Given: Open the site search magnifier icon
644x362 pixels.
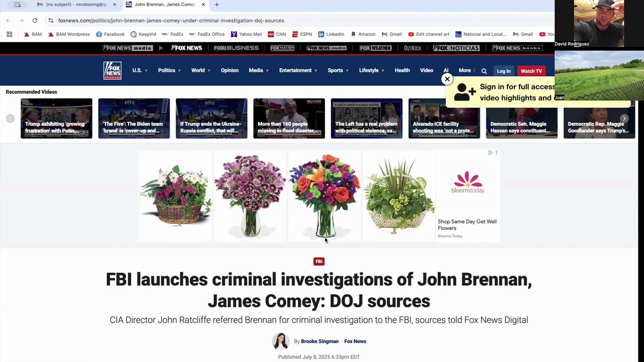Looking at the screenshot, I should (x=484, y=71).
